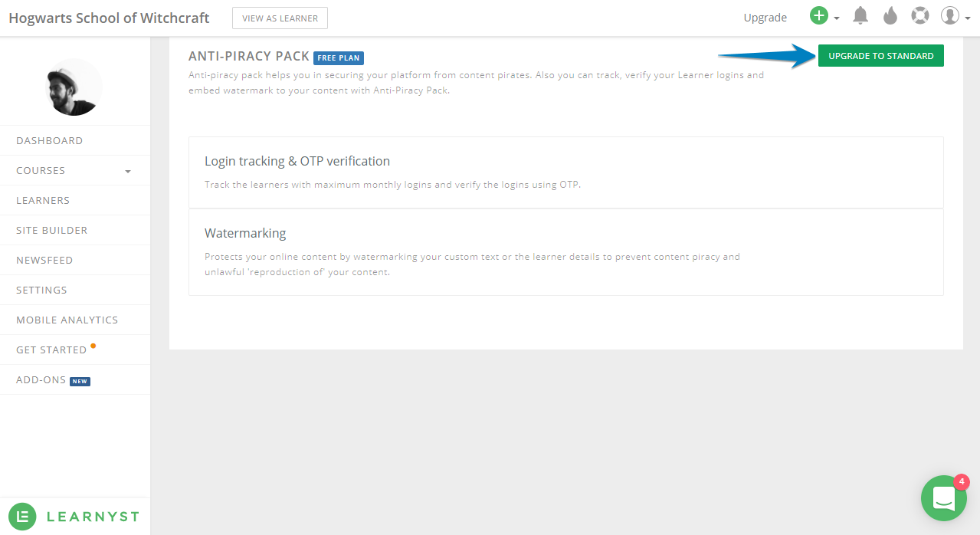
Task: Expand the profile menu caret
Action: pyautogui.click(x=968, y=18)
